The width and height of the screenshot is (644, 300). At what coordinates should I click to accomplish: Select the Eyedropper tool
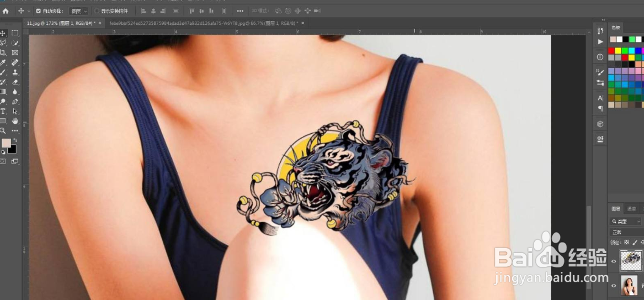3,62
